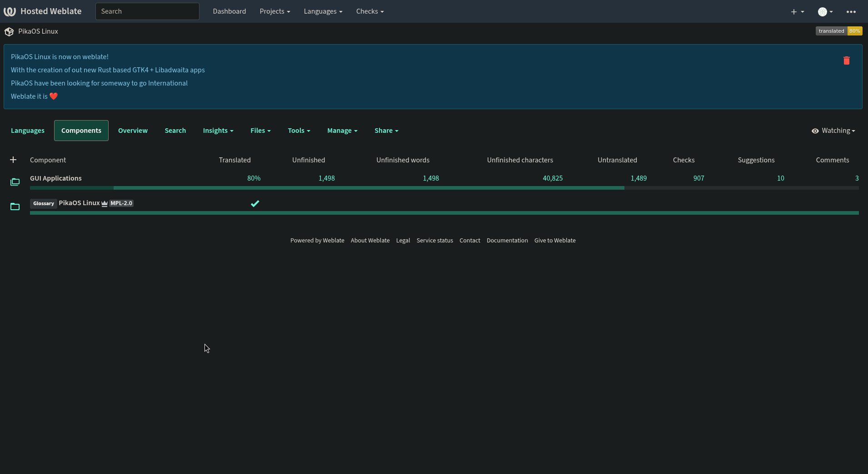This screenshot has width=868, height=474.
Task: Expand the Checks menu
Action: pos(370,11)
